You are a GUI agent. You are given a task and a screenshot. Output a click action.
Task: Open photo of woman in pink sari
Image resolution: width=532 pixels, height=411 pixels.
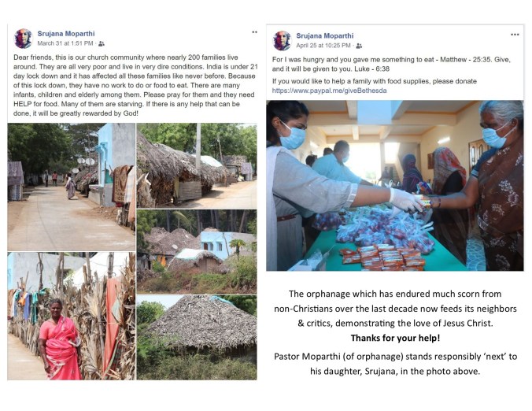(x=72, y=316)
